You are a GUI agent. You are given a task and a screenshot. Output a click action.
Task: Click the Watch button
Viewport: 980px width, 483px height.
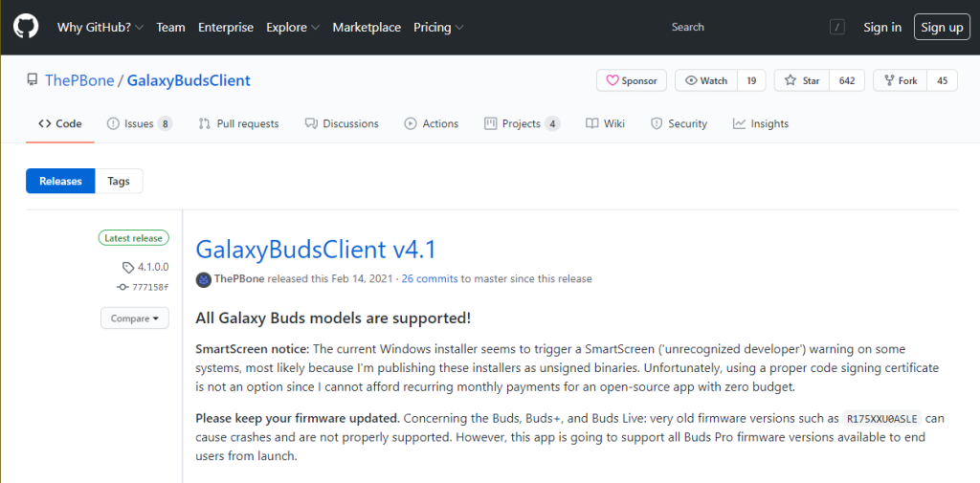(x=706, y=80)
